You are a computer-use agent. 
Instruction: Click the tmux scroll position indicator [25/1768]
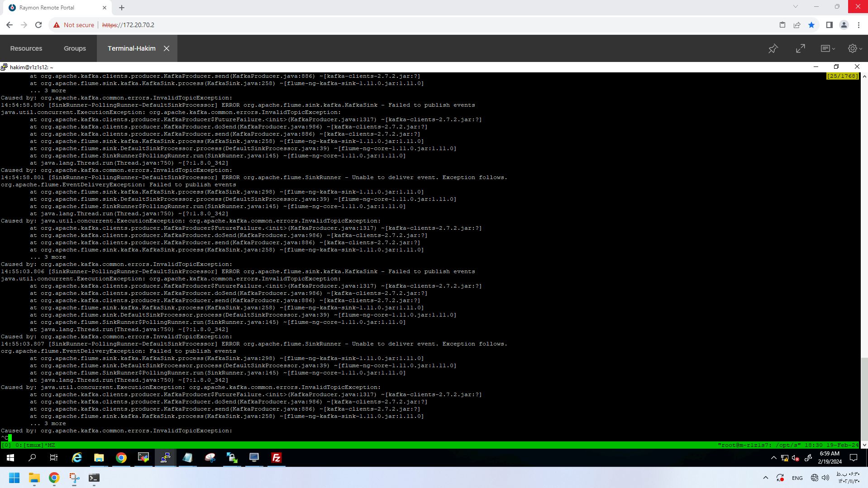pyautogui.click(x=842, y=76)
